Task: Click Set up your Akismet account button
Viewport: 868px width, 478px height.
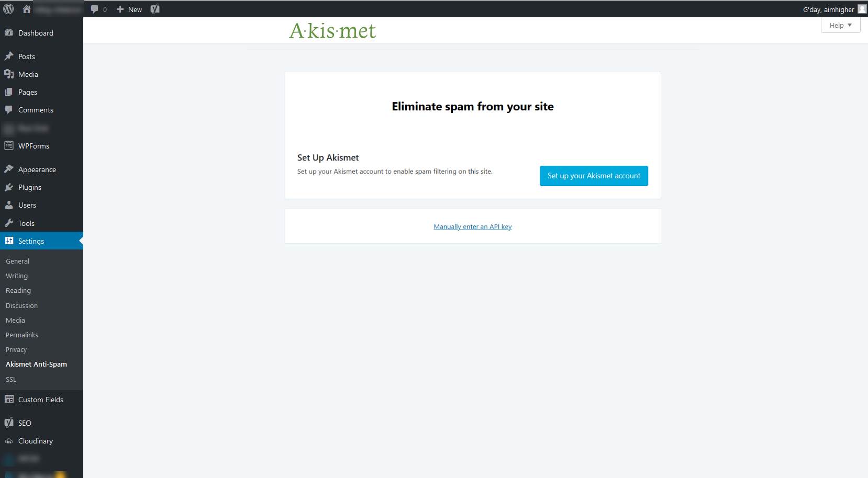Action: pyautogui.click(x=594, y=176)
